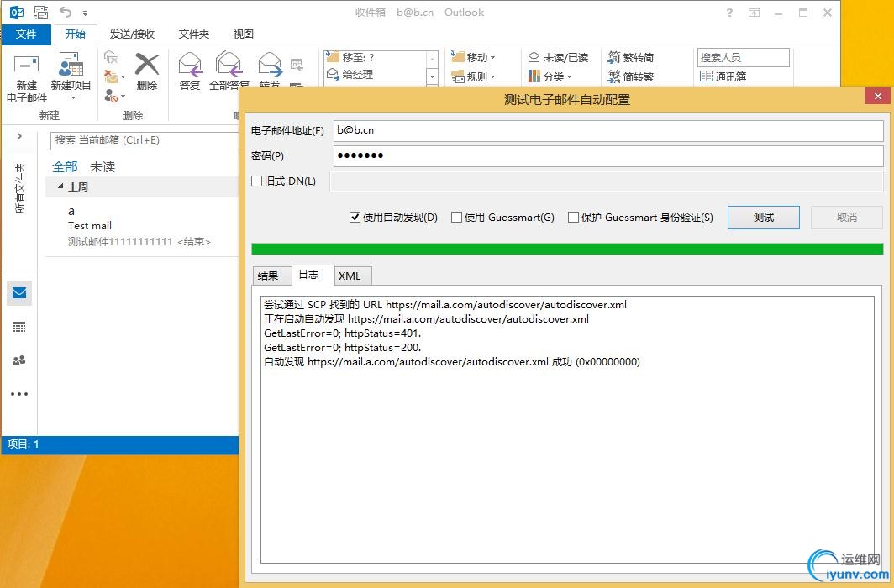
Task: Click the Ribbon Display Options icon
Action: (x=754, y=13)
